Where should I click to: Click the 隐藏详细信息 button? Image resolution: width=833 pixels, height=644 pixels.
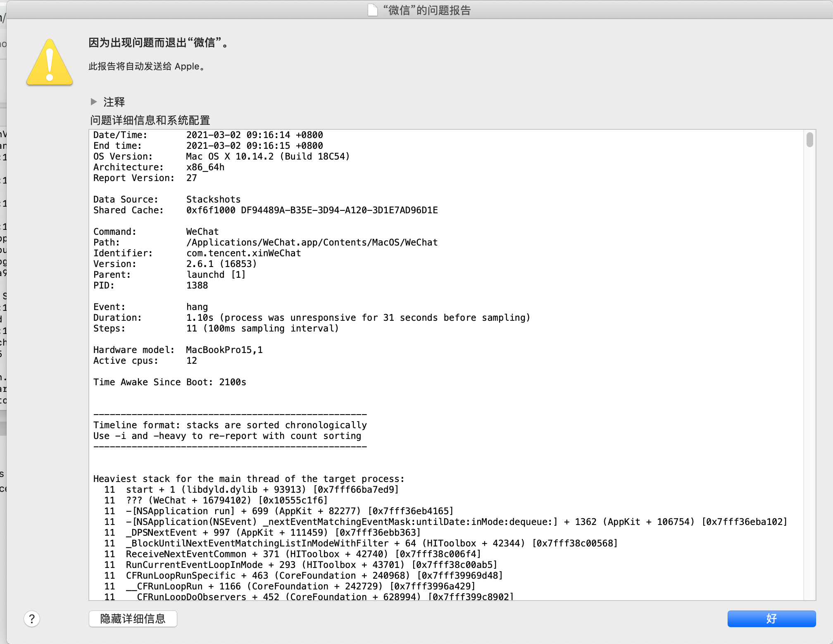[x=133, y=619]
